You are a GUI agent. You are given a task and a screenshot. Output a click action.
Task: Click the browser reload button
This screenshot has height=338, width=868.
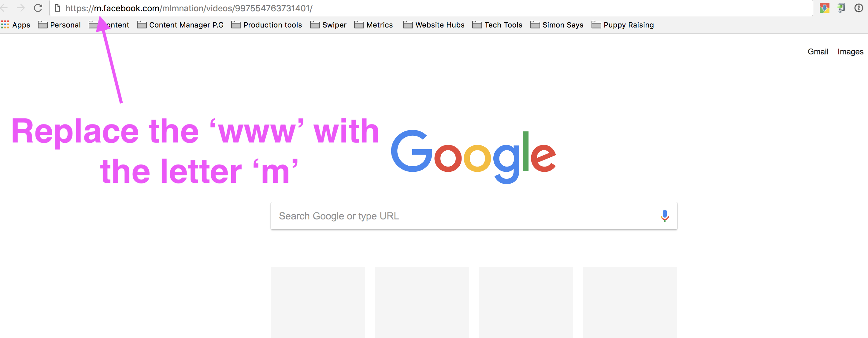[x=38, y=8]
